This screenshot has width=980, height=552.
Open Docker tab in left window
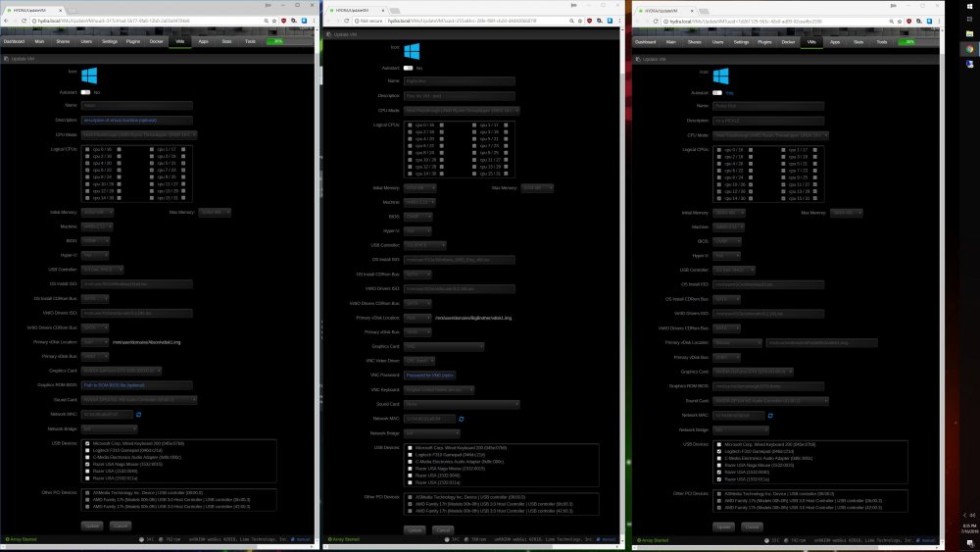156,41
